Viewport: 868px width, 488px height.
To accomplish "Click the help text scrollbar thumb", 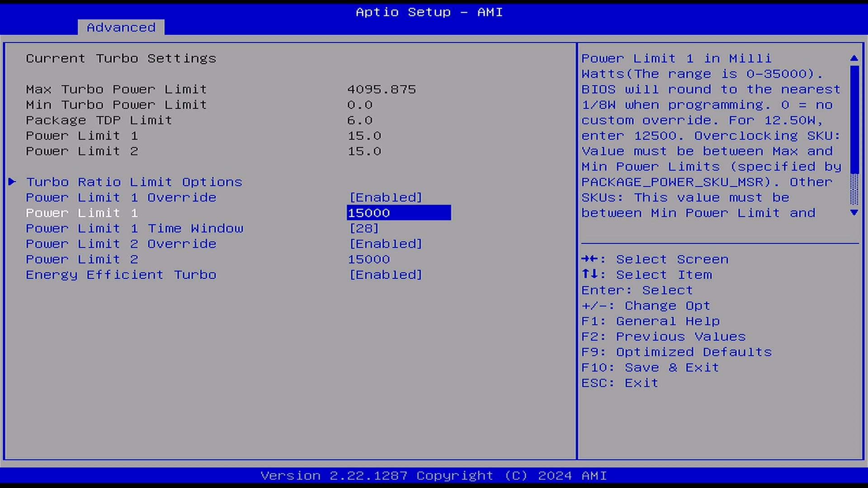I will click(x=854, y=120).
